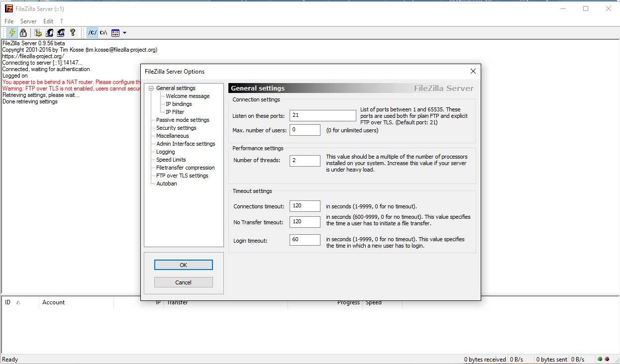Click the question mark help icon
This screenshot has height=364, width=620.
73,33
